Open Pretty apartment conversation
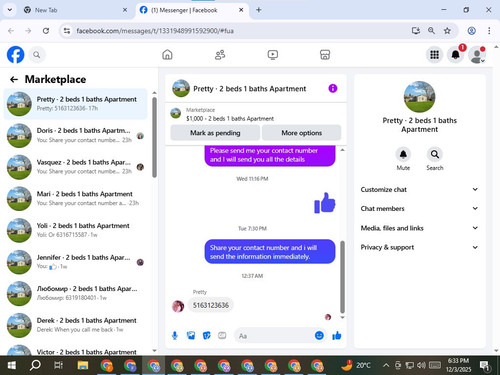Viewport: 500px width, 375px height. tap(75, 104)
